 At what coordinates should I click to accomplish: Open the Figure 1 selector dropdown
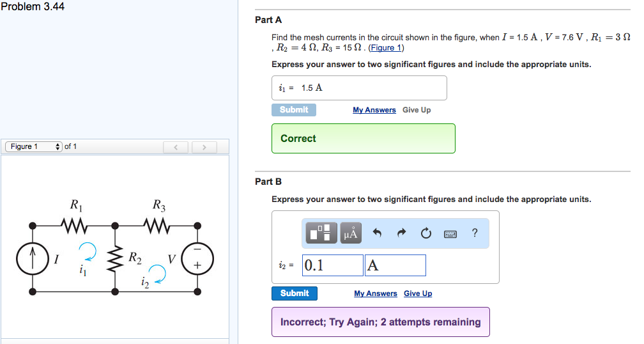34,146
